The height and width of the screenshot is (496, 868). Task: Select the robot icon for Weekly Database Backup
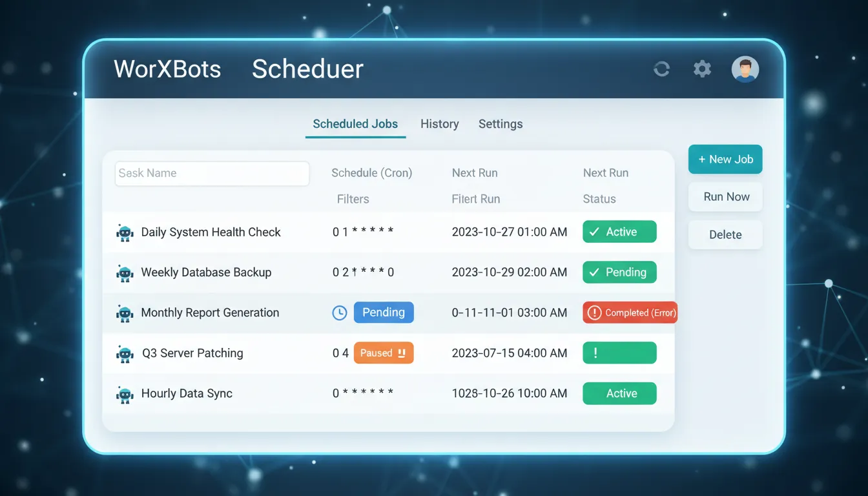125,272
